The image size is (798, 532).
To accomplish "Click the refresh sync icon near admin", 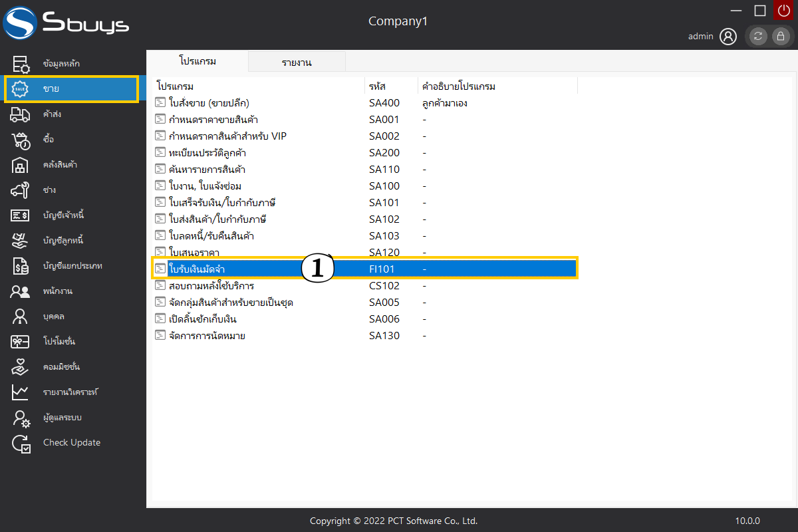I will [758, 37].
